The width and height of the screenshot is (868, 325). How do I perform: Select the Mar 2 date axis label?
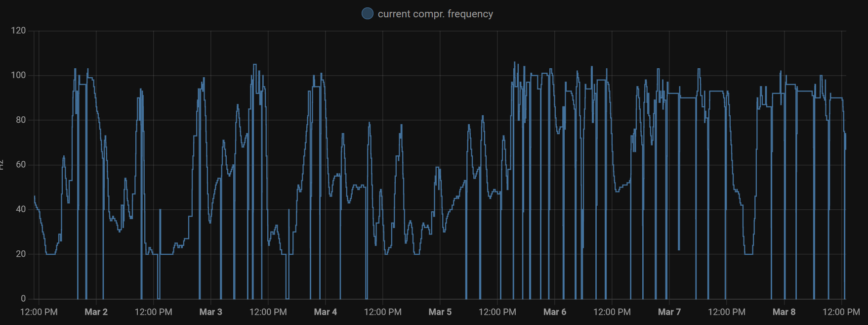96,312
